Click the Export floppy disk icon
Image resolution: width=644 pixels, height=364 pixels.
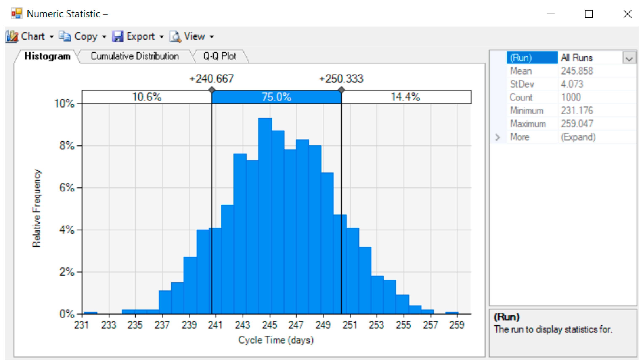tap(117, 37)
